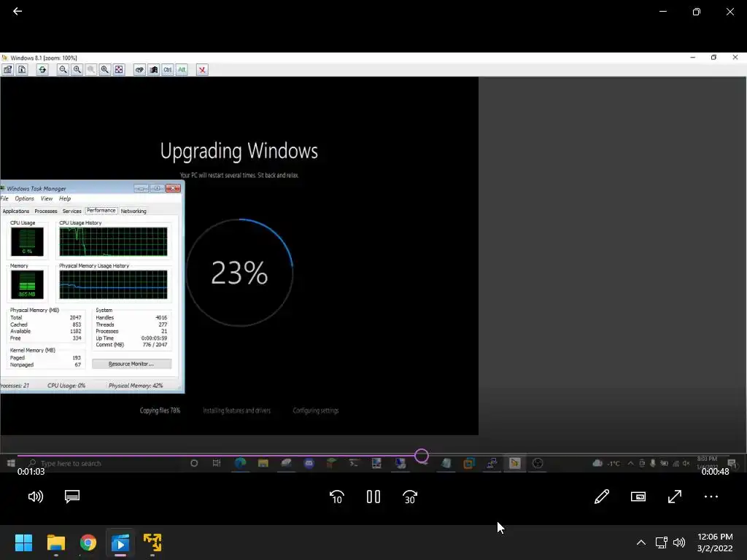Click the first properties icon in viewer toolbar
Image resolution: width=747 pixels, height=560 pixels.
click(x=8, y=69)
